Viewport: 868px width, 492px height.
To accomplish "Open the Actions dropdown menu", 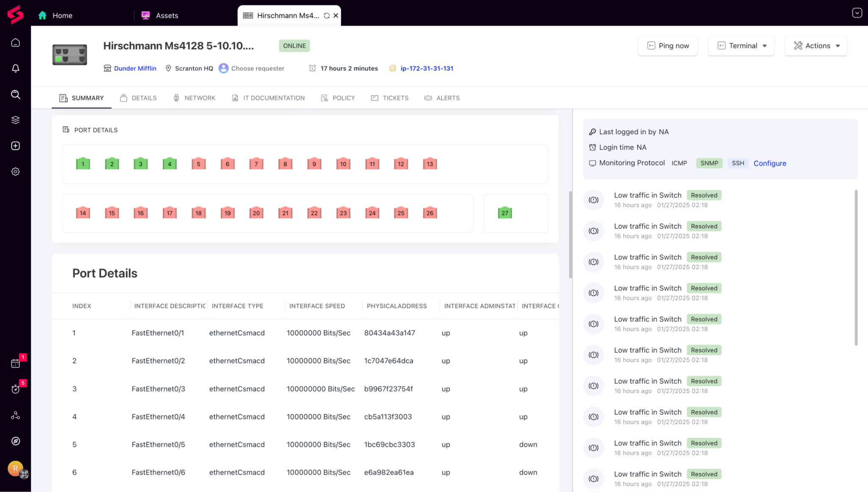I will click(816, 46).
